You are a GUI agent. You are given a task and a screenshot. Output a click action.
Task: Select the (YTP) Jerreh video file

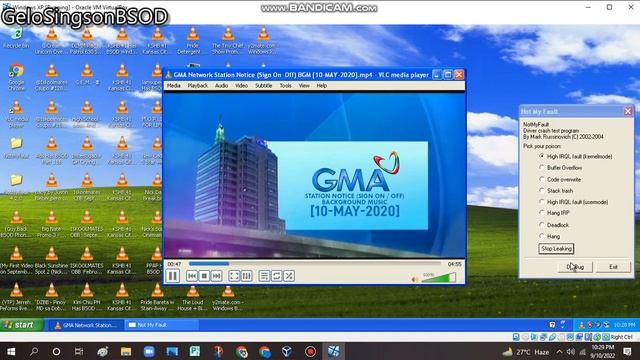(16, 297)
